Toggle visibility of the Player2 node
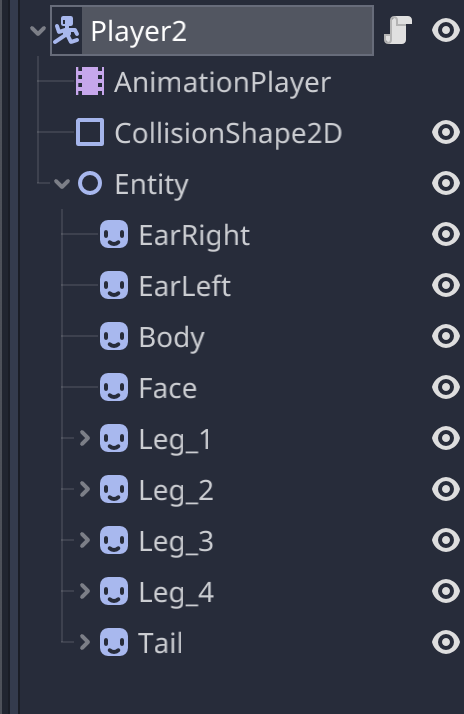This screenshot has width=464, height=714. (446, 31)
